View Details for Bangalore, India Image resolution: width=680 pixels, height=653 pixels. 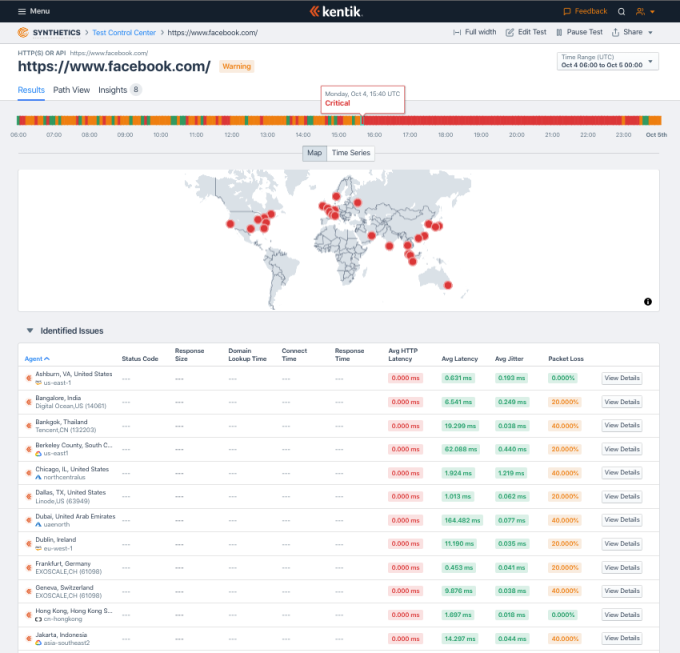622,402
